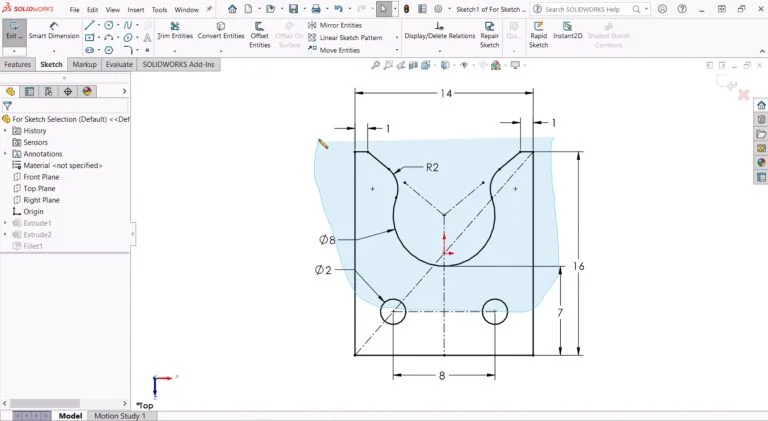
Task: Expand the History tree node
Action: (5, 131)
